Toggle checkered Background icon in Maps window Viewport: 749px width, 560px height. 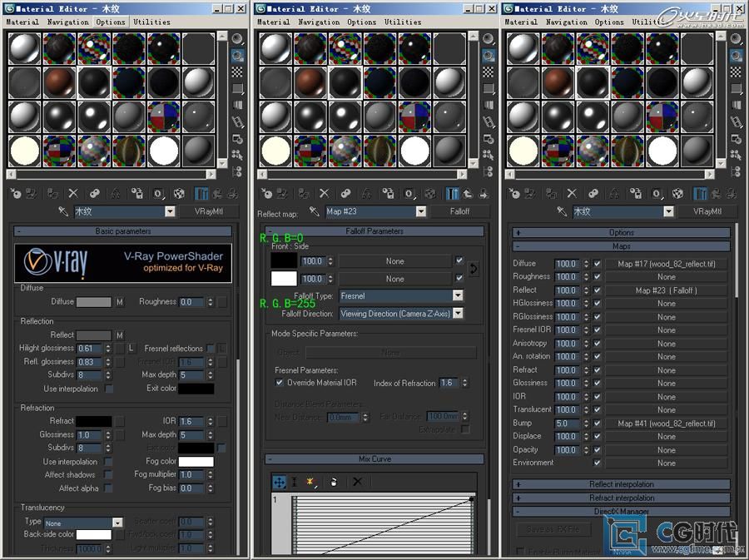[x=736, y=72]
